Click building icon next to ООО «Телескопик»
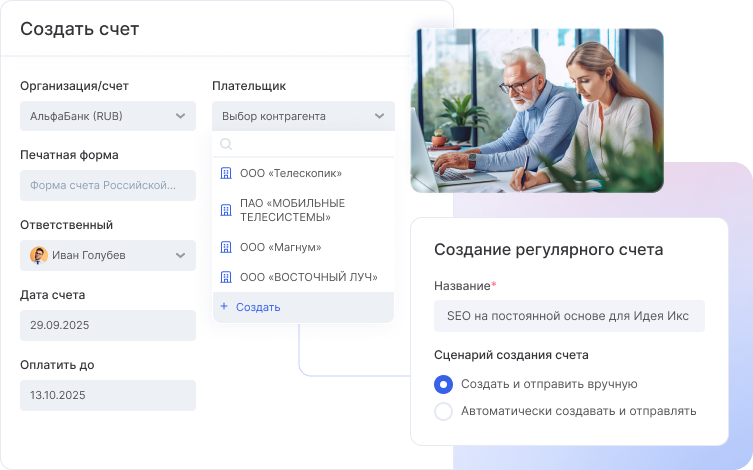Viewport: 753px width, 470px height. [225, 173]
